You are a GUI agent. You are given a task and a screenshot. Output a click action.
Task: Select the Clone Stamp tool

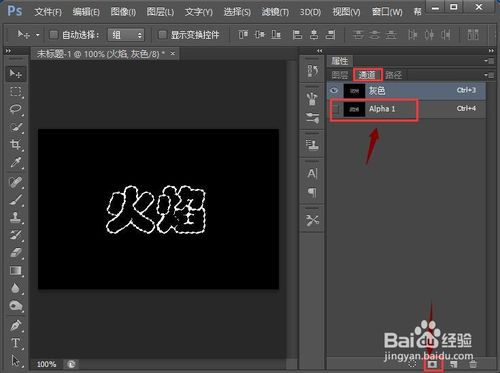pyautogui.click(x=15, y=218)
